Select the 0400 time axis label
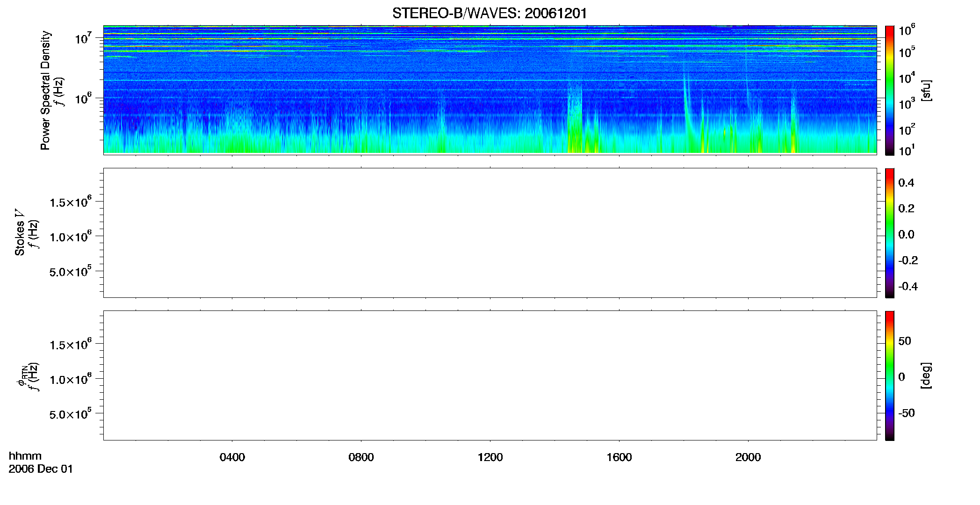 [x=232, y=457]
